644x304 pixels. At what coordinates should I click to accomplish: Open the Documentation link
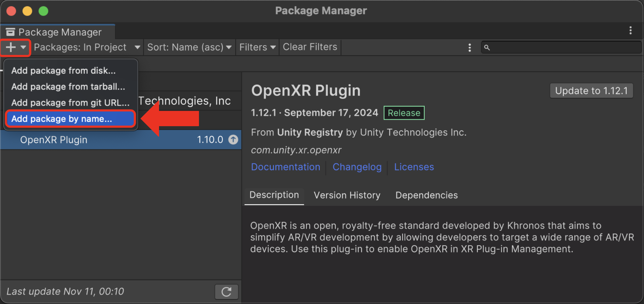[286, 167]
